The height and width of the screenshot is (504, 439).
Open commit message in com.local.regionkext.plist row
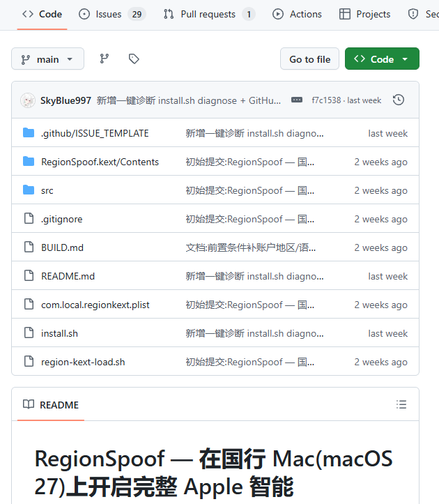pyautogui.click(x=249, y=305)
